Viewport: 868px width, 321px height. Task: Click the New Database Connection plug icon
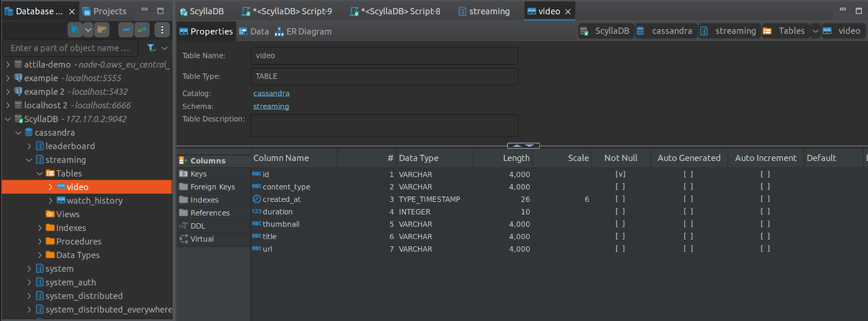75,30
